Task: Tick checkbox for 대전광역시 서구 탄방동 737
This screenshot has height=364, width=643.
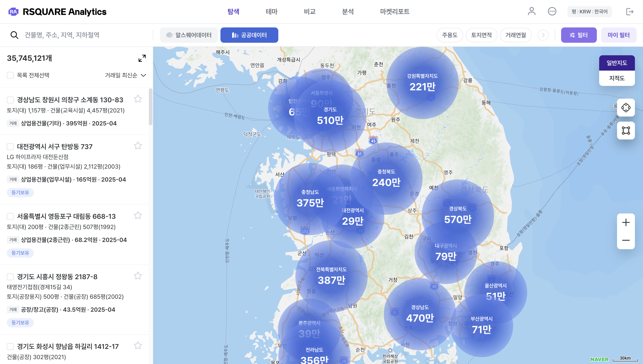Action: [x=10, y=146]
